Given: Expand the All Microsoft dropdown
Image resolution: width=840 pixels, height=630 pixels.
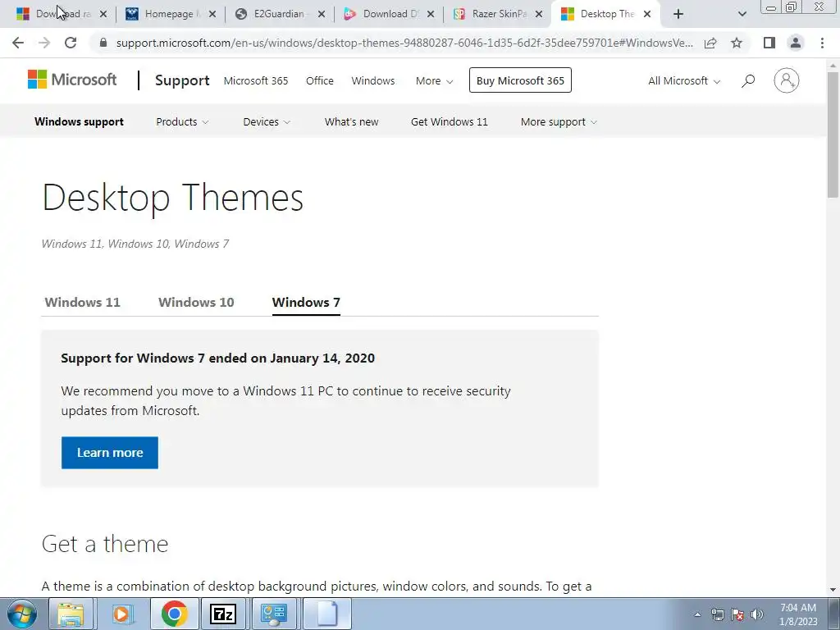Looking at the screenshot, I should coord(684,81).
